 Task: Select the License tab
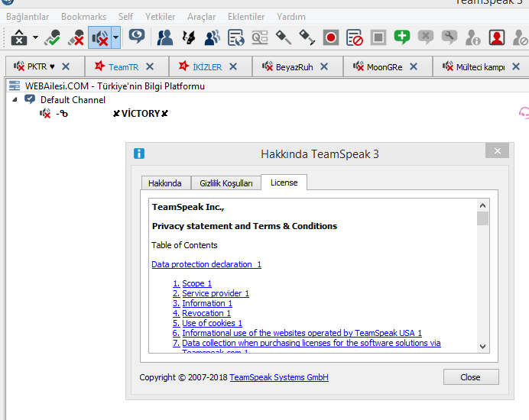click(284, 183)
